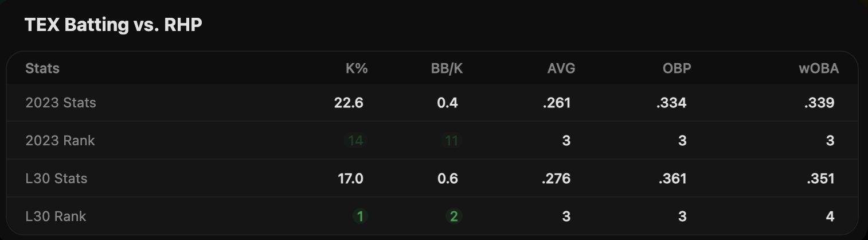Screen dimensions: 868x240
Task: Select the L30 Stats AVG value .276
Action: click(x=556, y=179)
